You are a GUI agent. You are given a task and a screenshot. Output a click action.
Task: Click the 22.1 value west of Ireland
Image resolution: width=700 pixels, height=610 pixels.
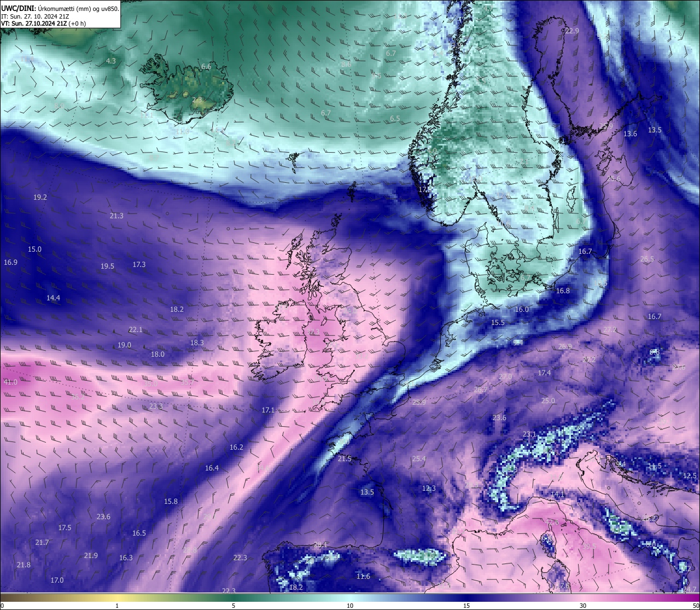point(136,329)
